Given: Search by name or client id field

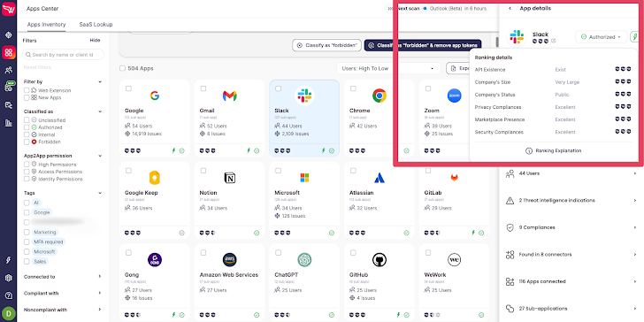Looking at the screenshot, I should coord(64,55).
